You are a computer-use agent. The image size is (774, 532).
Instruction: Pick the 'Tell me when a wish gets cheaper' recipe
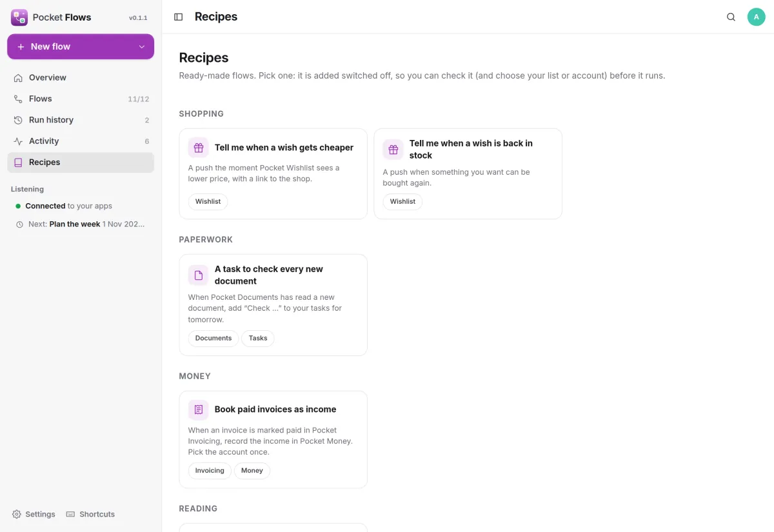click(x=273, y=174)
